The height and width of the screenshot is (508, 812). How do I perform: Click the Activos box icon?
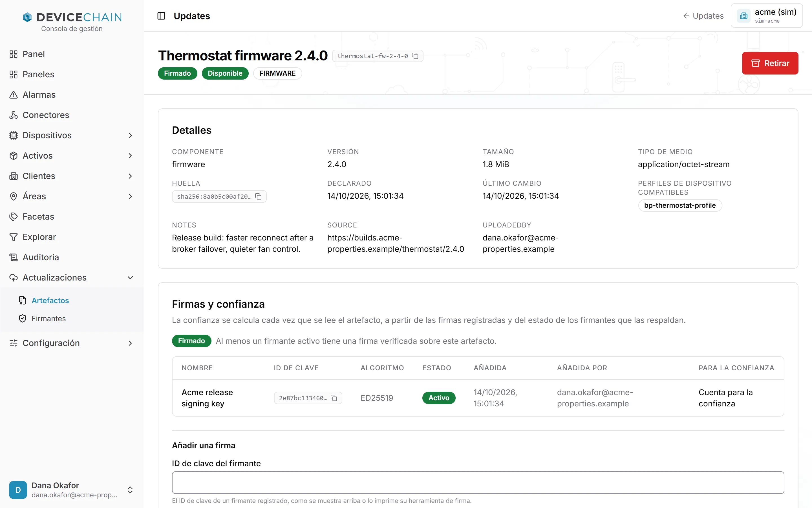pos(14,156)
